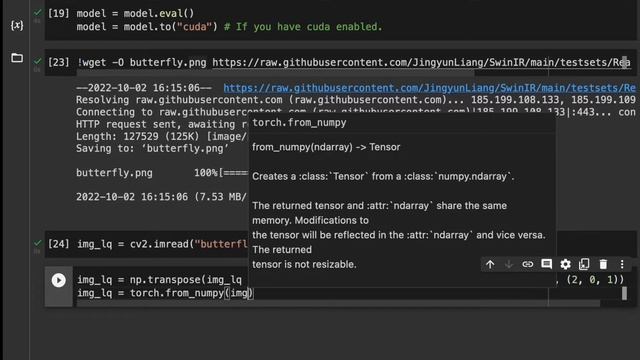Viewport: 640px width, 360px height.
Task: Delete the current cell
Action: click(603, 264)
